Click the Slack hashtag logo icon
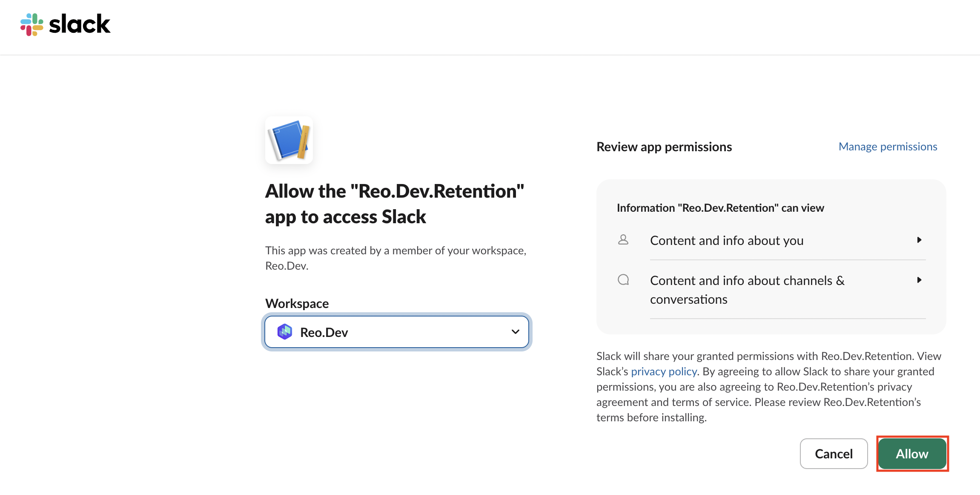Viewport: 980px width, 495px height. pyautogui.click(x=32, y=24)
